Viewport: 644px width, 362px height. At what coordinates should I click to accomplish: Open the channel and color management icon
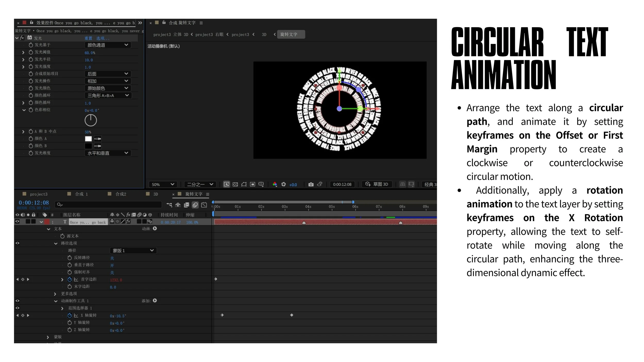click(x=275, y=184)
